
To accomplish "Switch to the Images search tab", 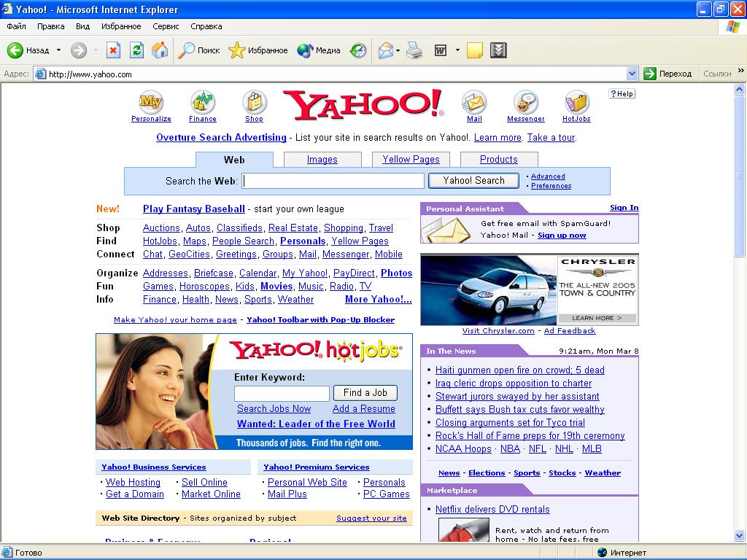I will [x=322, y=160].
